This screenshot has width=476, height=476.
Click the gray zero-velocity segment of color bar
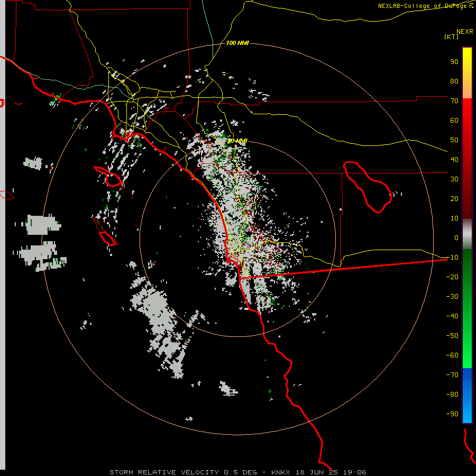[x=467, y=234]
